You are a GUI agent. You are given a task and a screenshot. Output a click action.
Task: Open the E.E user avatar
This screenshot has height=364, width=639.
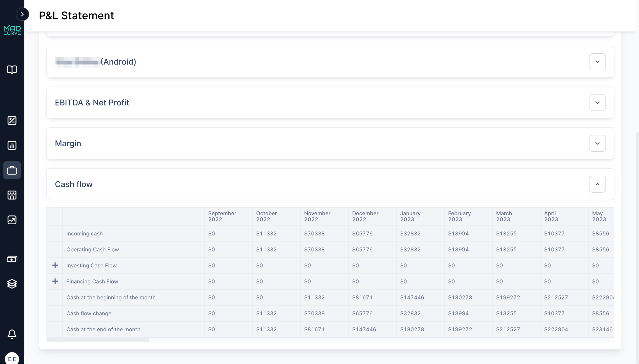click(12, 359)
